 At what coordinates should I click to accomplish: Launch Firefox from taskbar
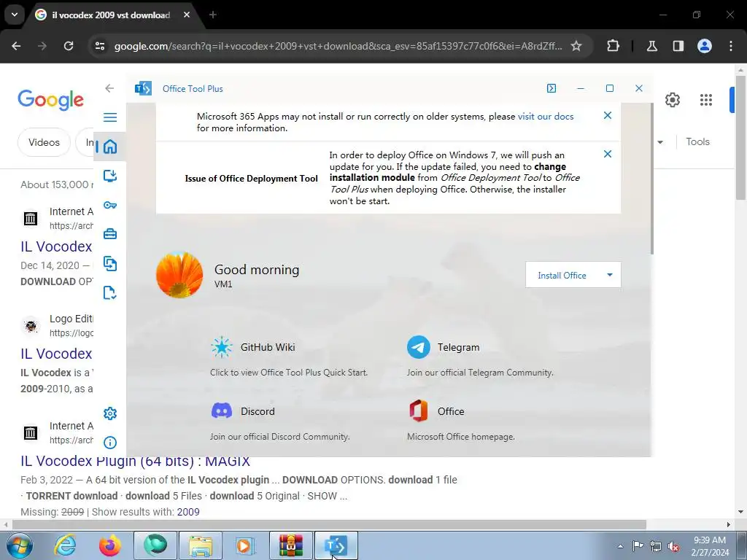click(x=110, y=545)
